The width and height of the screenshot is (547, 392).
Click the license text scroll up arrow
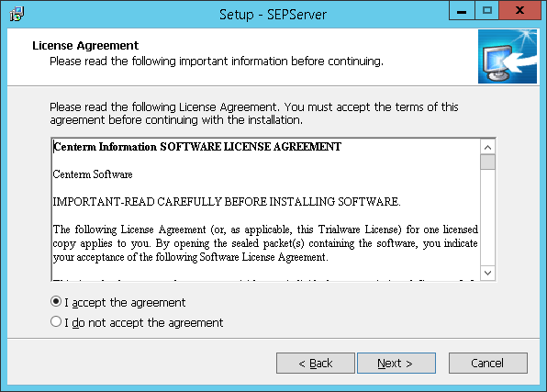487,147
